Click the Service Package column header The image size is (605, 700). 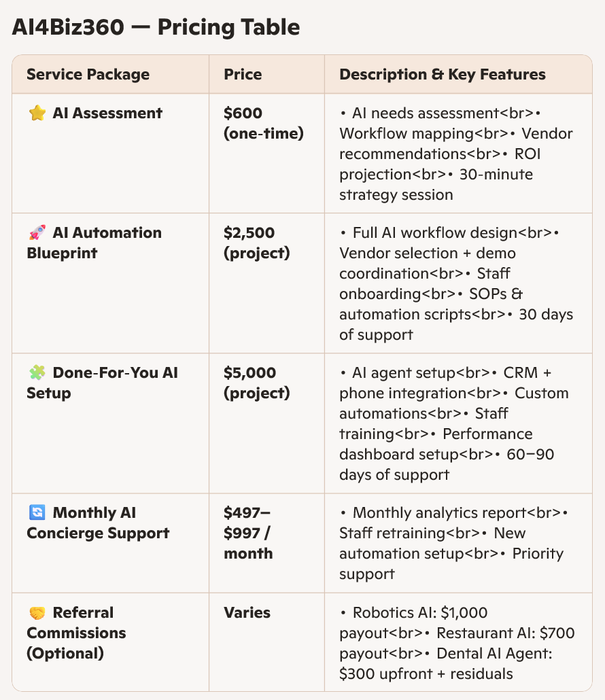click(88, 75)
